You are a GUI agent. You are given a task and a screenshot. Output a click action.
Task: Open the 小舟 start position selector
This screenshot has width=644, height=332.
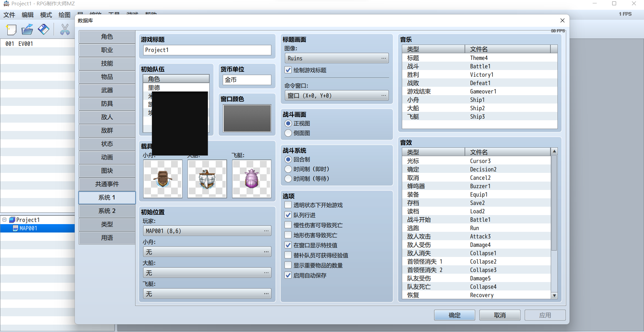(207, 252)
